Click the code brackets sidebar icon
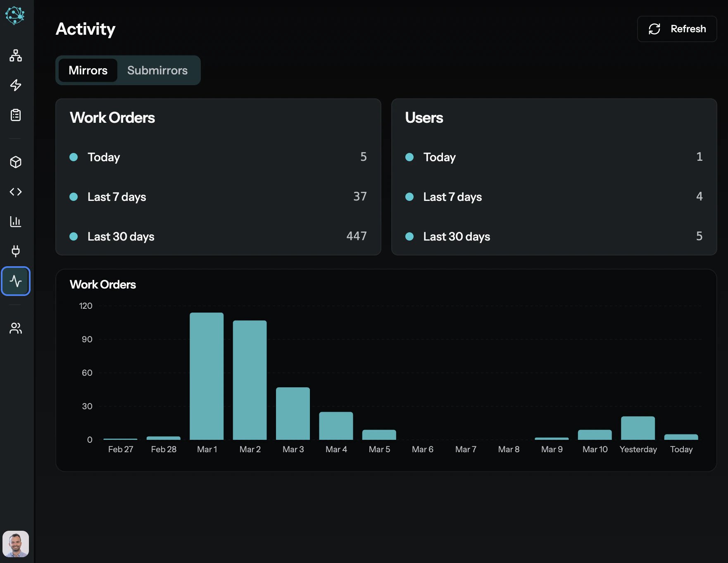 click(x=16, y=191)
